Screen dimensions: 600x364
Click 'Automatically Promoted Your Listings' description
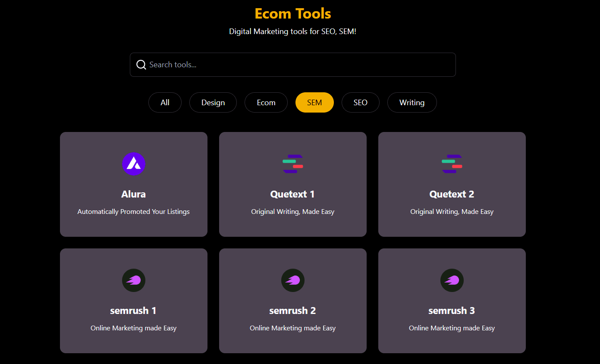[134, 212]
